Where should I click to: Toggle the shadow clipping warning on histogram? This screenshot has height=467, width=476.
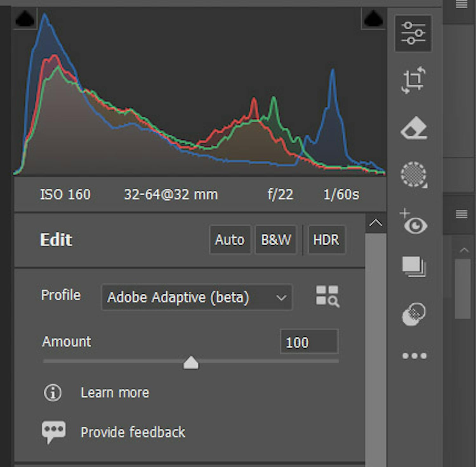(x=25, y=18)
